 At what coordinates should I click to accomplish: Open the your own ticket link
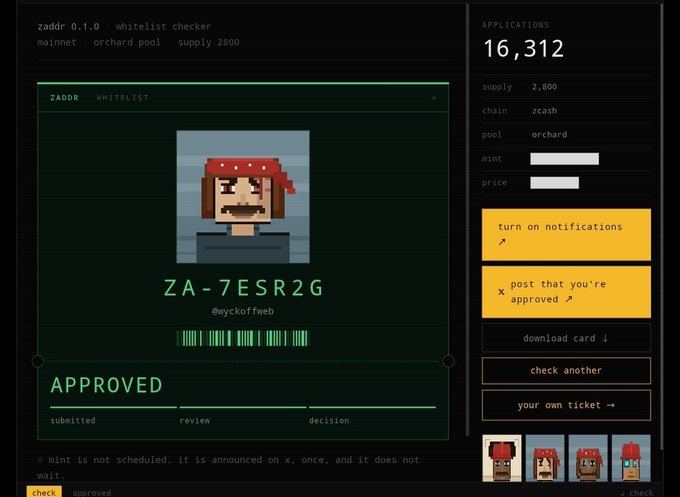[566, 405]
